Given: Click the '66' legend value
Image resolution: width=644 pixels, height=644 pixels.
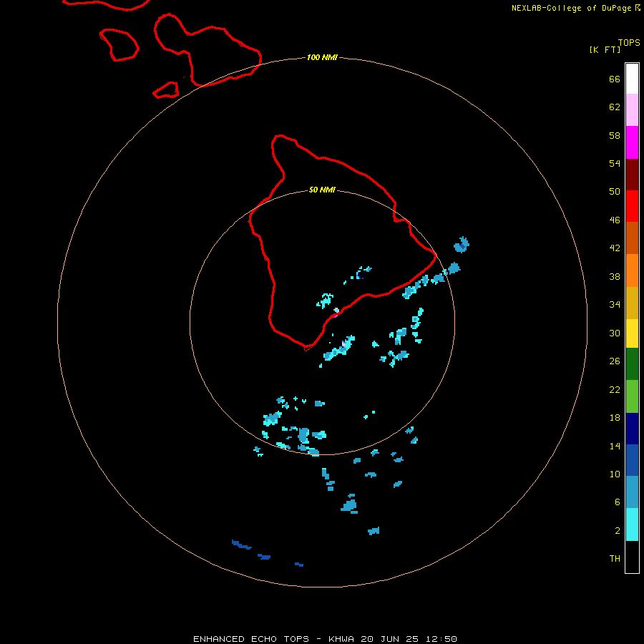Looking at the screenshot, I should (615, 79).
